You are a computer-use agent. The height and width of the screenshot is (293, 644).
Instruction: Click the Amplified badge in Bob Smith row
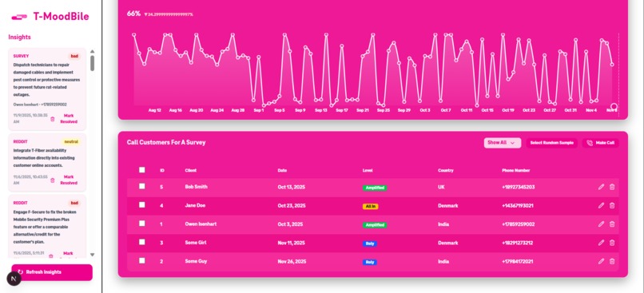coord(375,188)
